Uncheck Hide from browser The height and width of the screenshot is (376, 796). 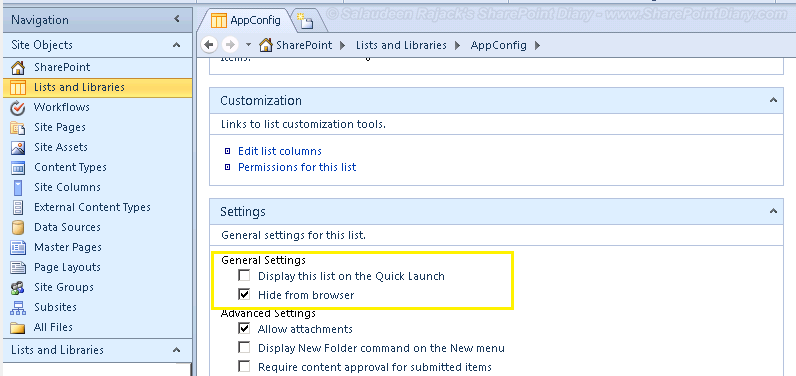coord(245,294)
